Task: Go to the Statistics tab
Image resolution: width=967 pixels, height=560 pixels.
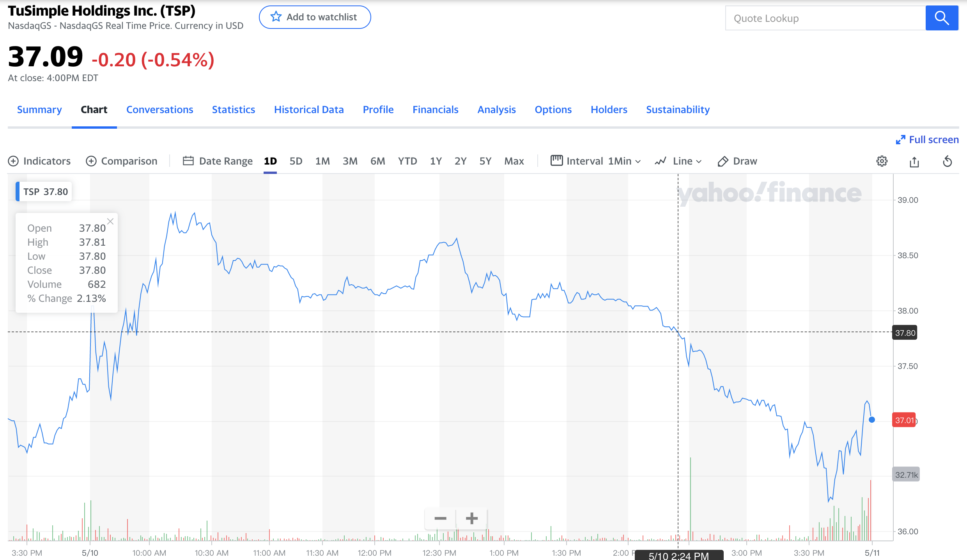Action: 234,110
